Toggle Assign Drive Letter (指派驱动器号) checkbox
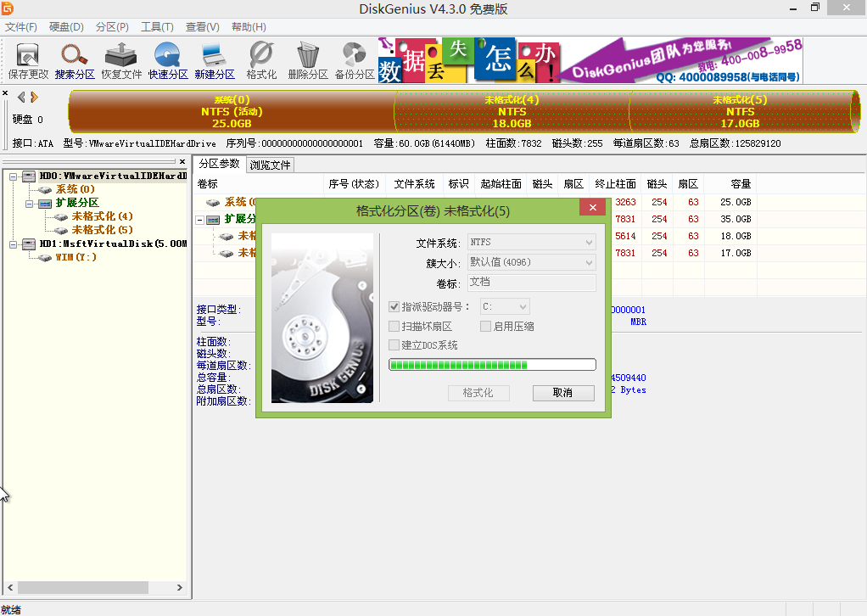 [394, 306]
